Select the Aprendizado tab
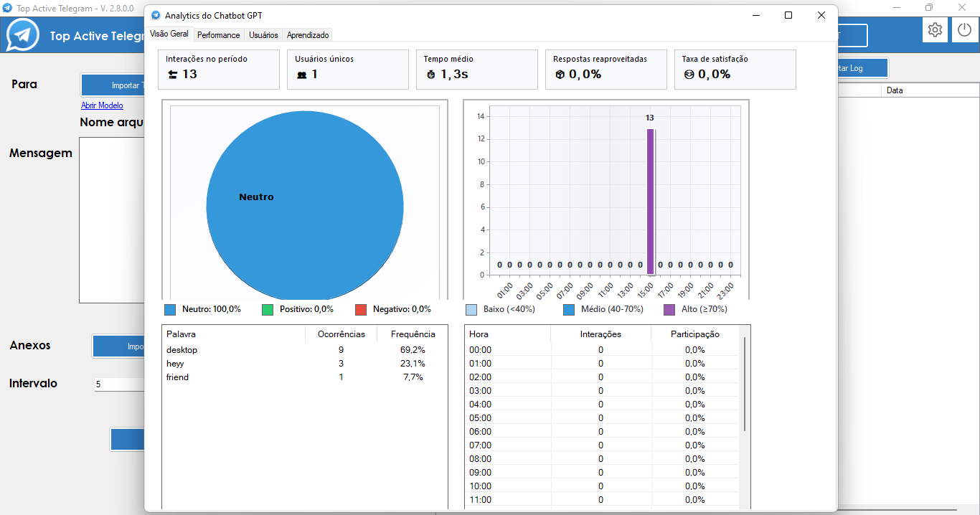The height and width of the screenshot is (515, 980). (307, 35)
